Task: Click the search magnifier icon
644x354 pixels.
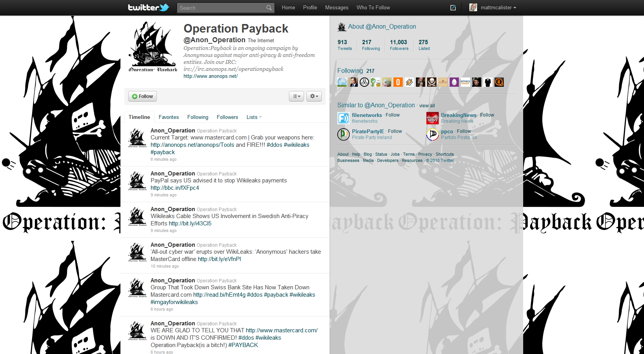Action: pyautogui.click(x=269, y=8)
